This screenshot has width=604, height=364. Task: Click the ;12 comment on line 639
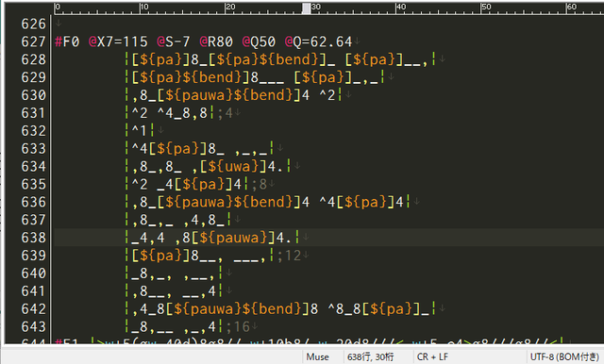tap(289, 256)
